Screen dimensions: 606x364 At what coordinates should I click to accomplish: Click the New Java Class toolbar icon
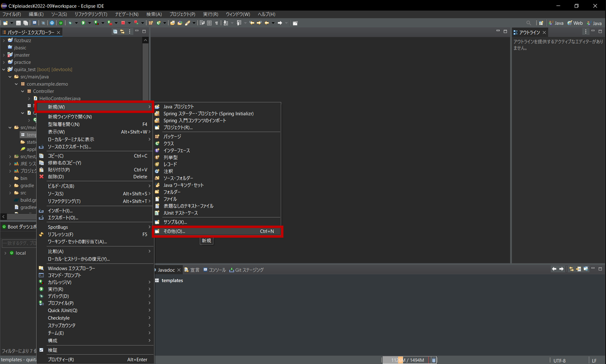pos(159,23)
